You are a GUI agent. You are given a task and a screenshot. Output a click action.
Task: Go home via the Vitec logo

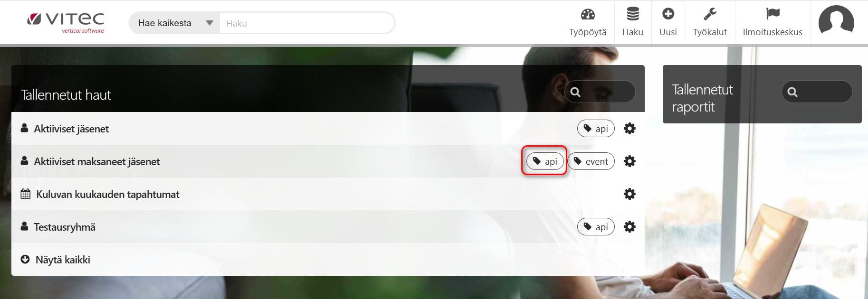coord(66,22)
